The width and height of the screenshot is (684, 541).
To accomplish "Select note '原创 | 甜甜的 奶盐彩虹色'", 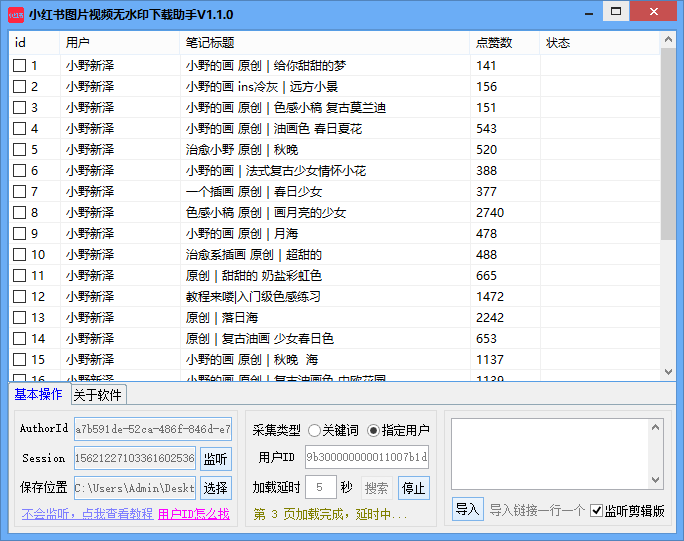I will 254,276.
